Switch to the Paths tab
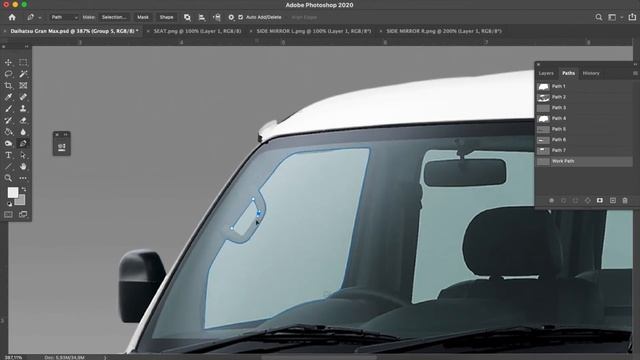Image resolution: width=640 pixels, height=360 pixels. (x=568, y=73)
